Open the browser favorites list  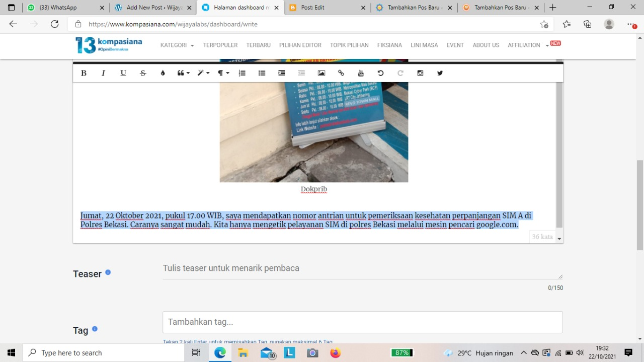pyautogui.click(x=567, y=24)
